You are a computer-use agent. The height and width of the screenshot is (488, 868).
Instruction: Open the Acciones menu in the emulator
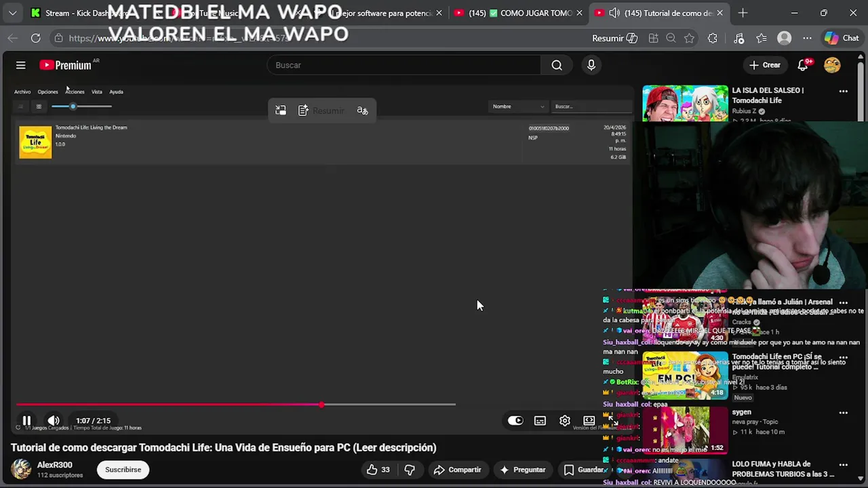[75, 91]
